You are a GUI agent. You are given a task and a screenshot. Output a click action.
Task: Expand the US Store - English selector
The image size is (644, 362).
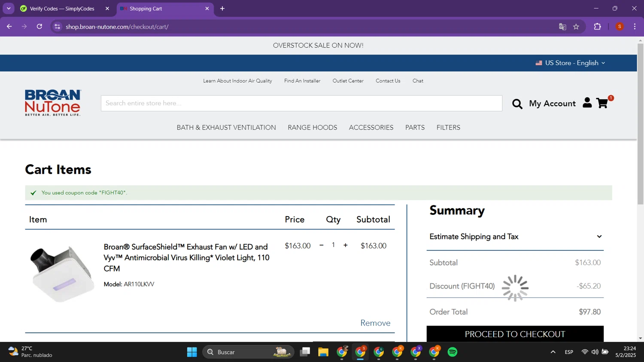click(x=570, y=63)
